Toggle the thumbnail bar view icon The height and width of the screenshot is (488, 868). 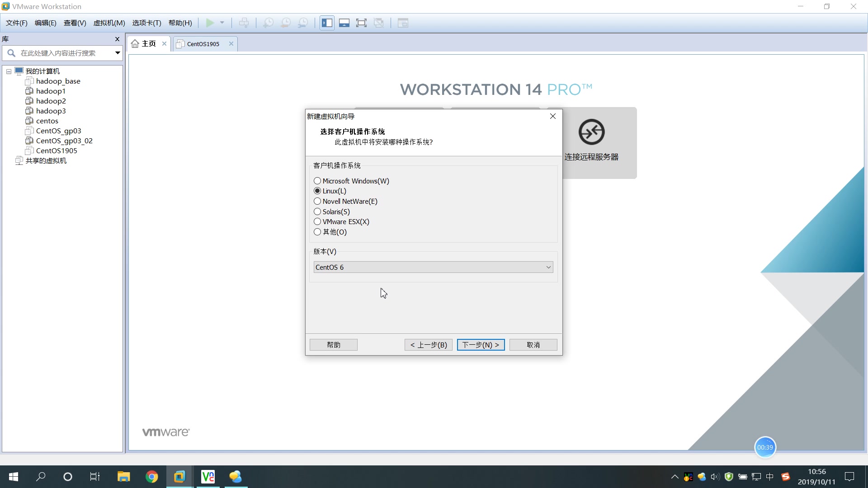pos(344,23)
